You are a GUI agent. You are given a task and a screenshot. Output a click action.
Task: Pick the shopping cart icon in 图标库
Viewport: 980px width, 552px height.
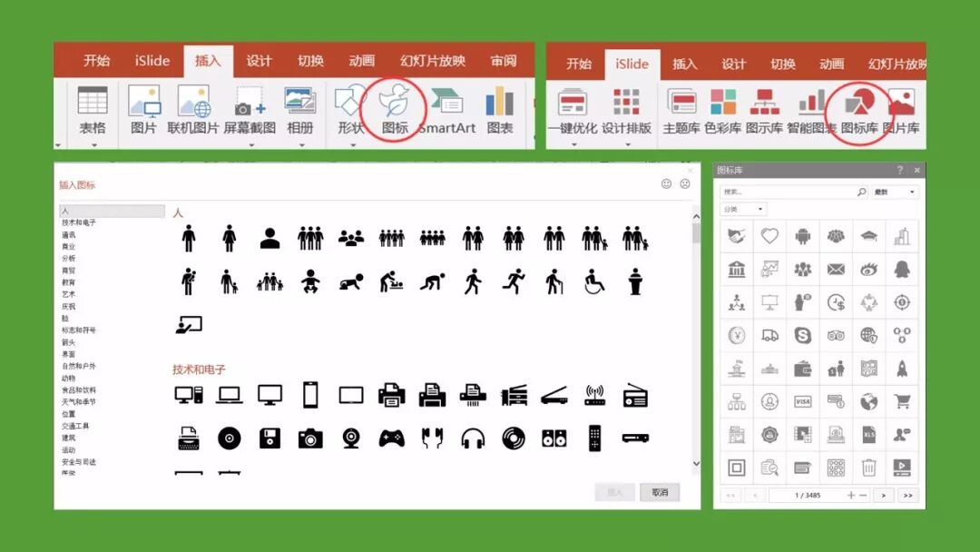[x=902, y=401]
